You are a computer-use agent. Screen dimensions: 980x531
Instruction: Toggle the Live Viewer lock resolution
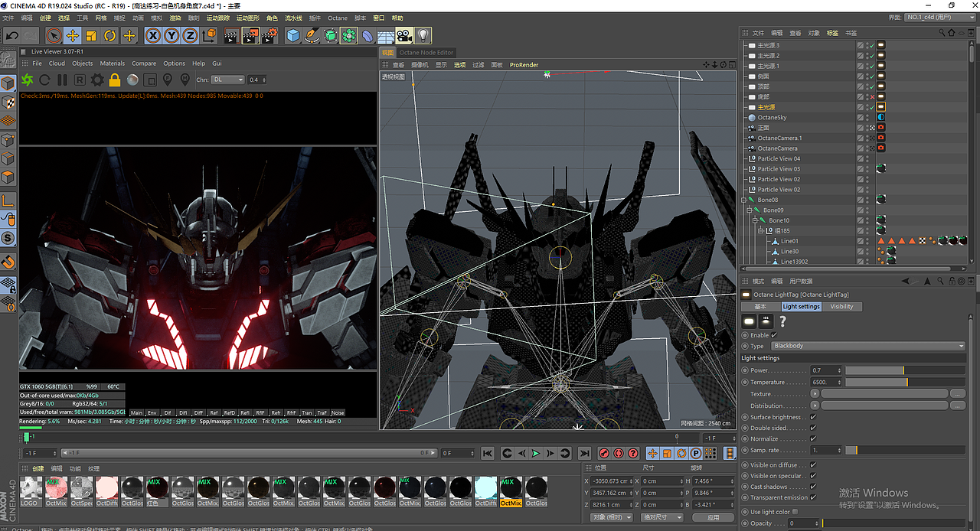115,80
